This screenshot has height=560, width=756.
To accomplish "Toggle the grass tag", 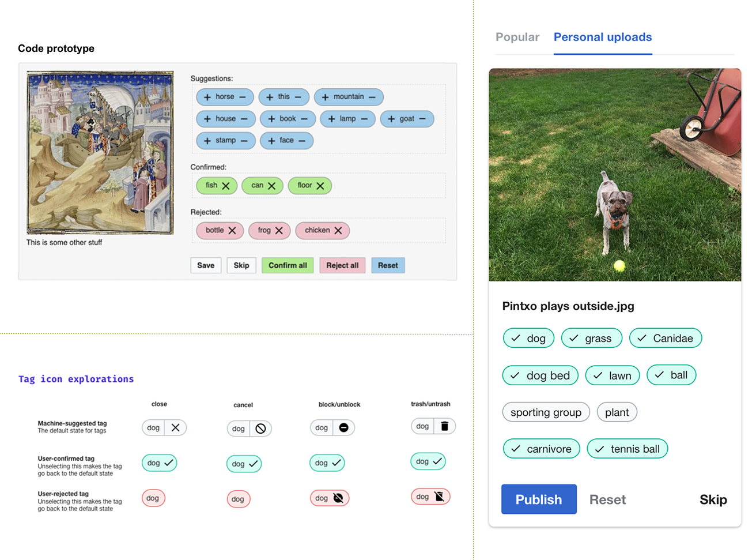I will 592,338.
